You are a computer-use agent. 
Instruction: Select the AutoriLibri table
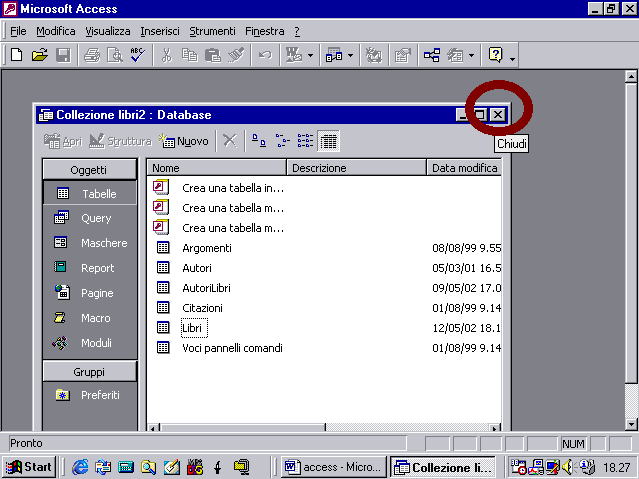206,288
